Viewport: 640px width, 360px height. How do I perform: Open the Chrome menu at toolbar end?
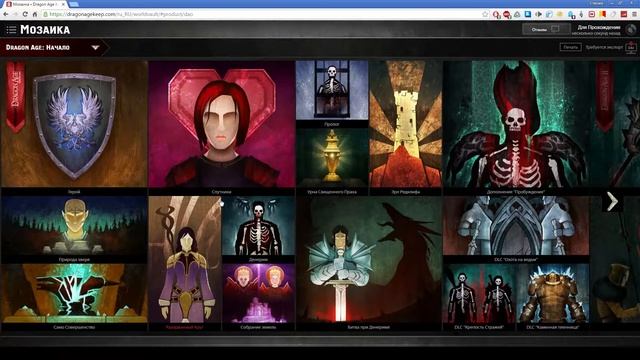point(634,14)
